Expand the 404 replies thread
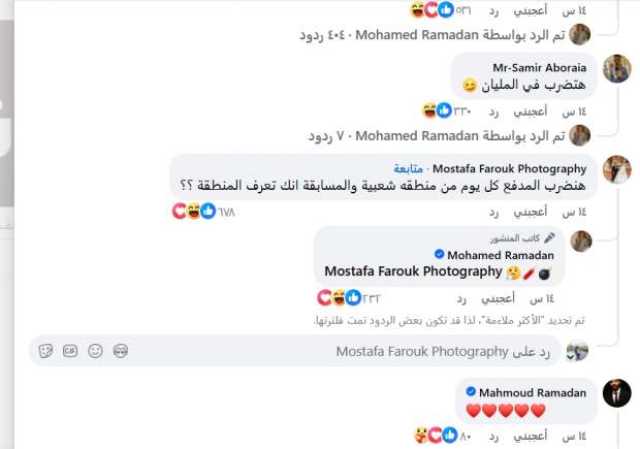Screen dimensions: 640x449 point(433,35)
